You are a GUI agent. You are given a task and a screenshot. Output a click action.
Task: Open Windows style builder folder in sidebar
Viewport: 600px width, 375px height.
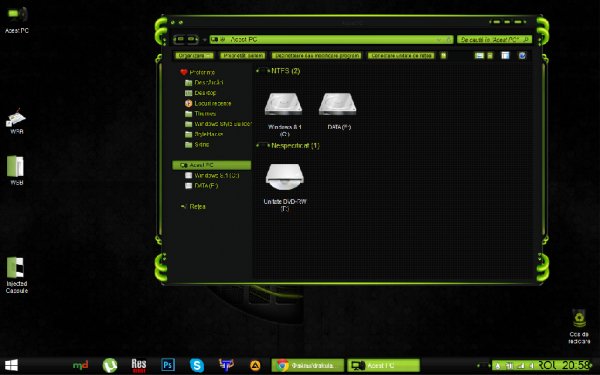[x=218, y=124]
